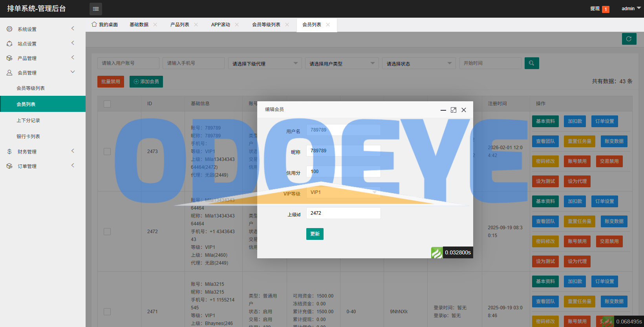Toggle the select-all checkbox in table header
Viewport: 644px width, 327px height.
click(107, 104)
